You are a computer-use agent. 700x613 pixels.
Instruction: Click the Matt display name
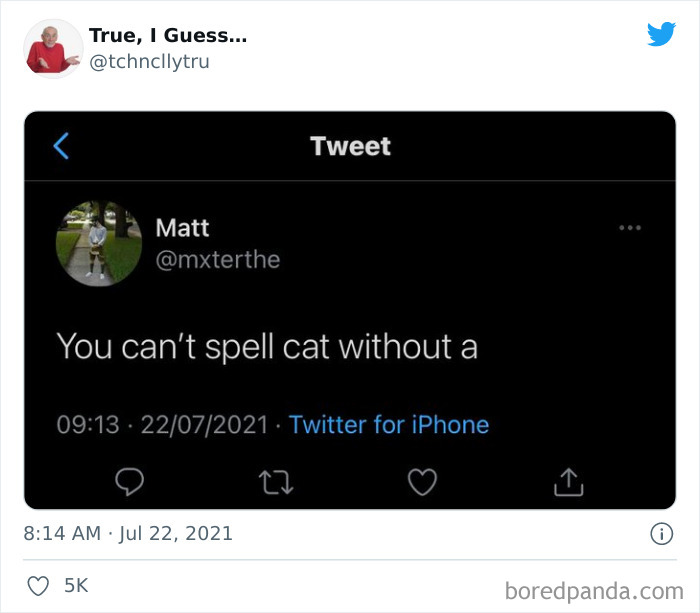point(182,228)
